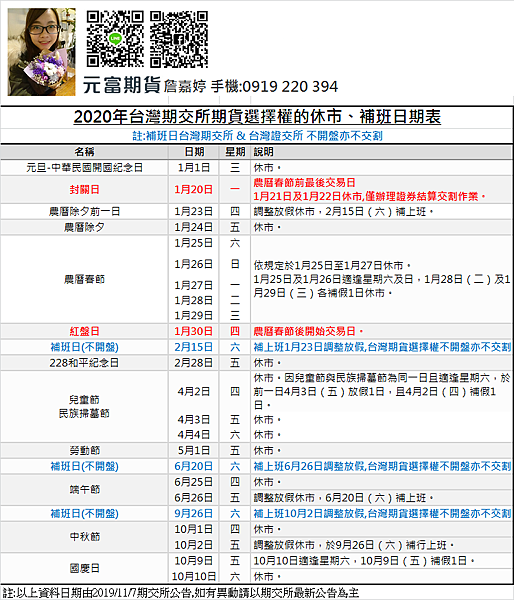Screen dimensions: 514x600
Task: Click the 農曆春節 name cell
Action: [x=84, y=279]
